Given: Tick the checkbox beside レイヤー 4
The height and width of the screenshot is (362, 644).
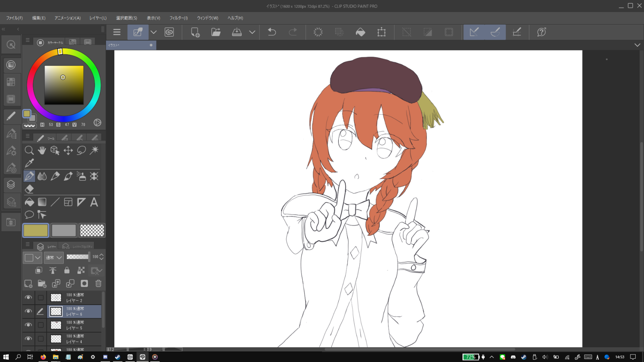Looking at the screenshot, I should pos(41,339).
